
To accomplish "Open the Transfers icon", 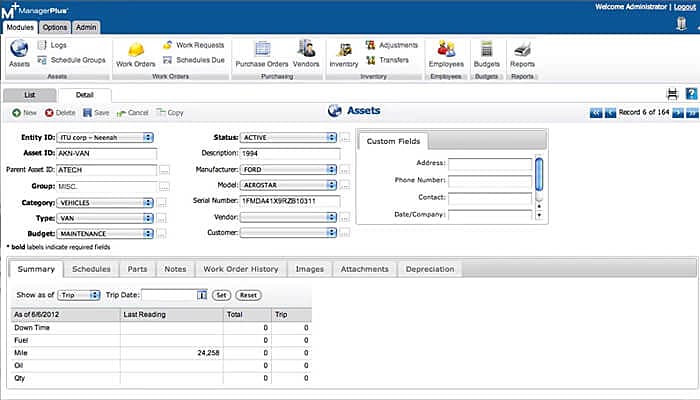I will (371, 60).
